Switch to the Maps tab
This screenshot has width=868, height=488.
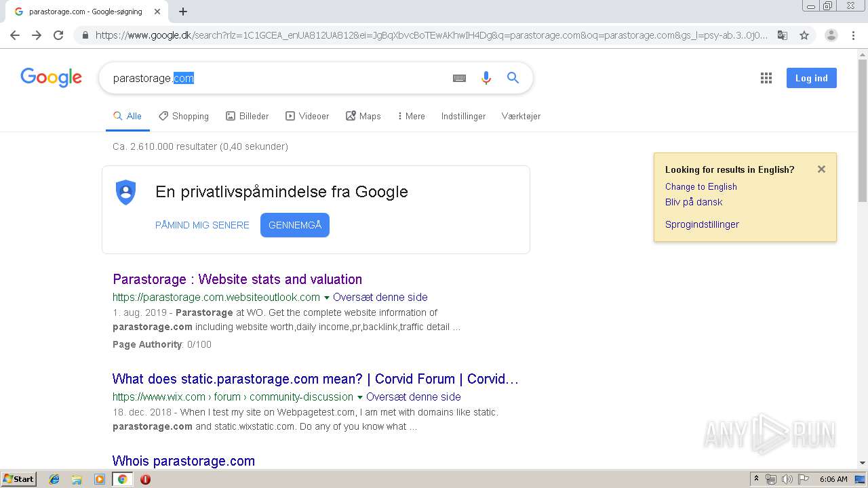pyautogui.click(x=363, y=116)
